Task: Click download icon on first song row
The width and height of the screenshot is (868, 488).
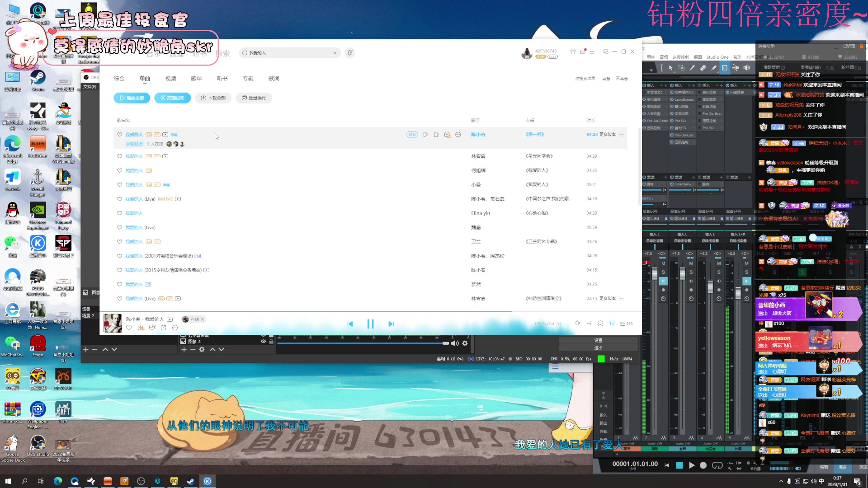Action: pyautogui.click(x=447, y=135)
